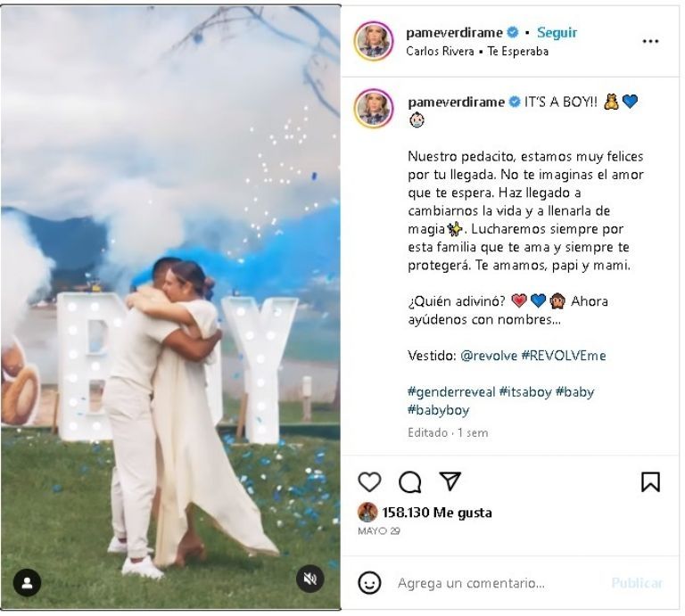This screenshot has height=616, width=685.
Task: Save the post with the bookmark icon
Action: tap(650, 482)
